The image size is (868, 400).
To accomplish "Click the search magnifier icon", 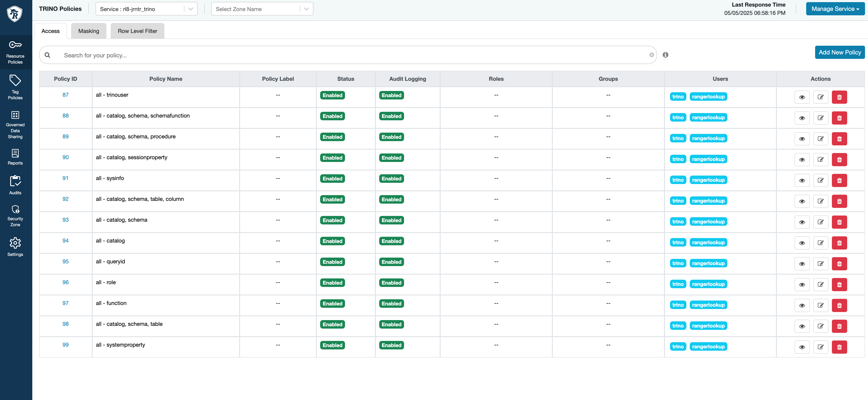I will (x=48, y=55).
